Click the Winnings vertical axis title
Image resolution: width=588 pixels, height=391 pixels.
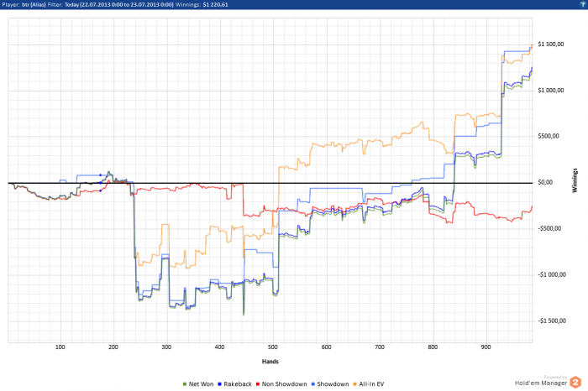[x=575, y=180]
